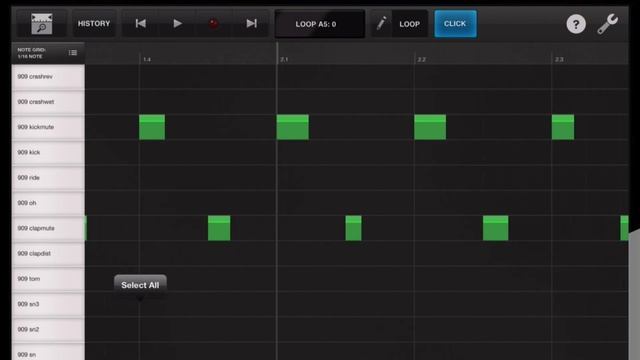Click the 2.3 timeline marker
640x360 pixels.
pos(559,60)
